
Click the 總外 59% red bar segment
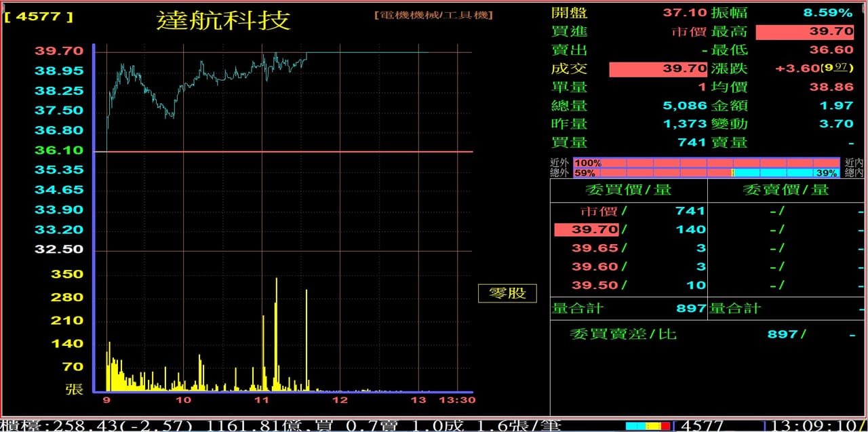coord(652,173)
